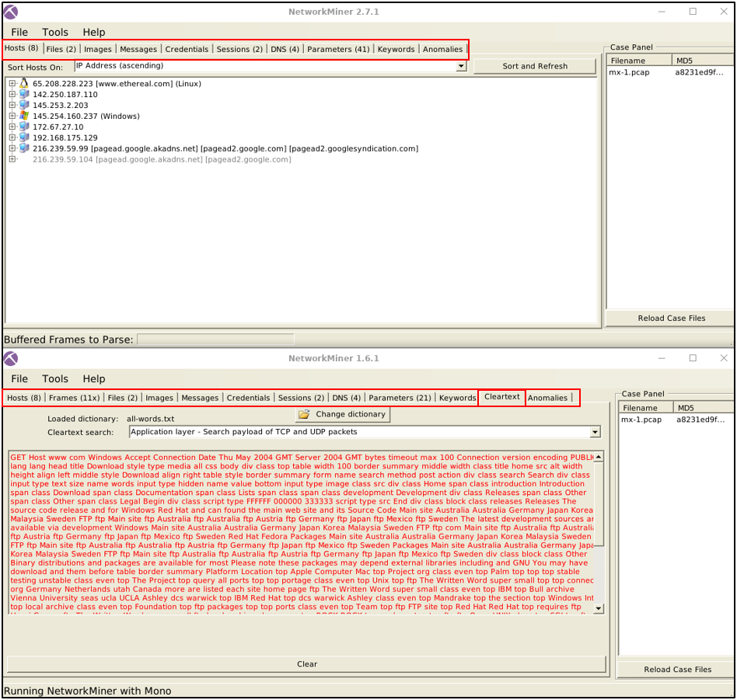Select Hosts (8) tab in NetworkMiner 1.6.1
Screen dimensions: 737x700
click(x=23, y=398)
